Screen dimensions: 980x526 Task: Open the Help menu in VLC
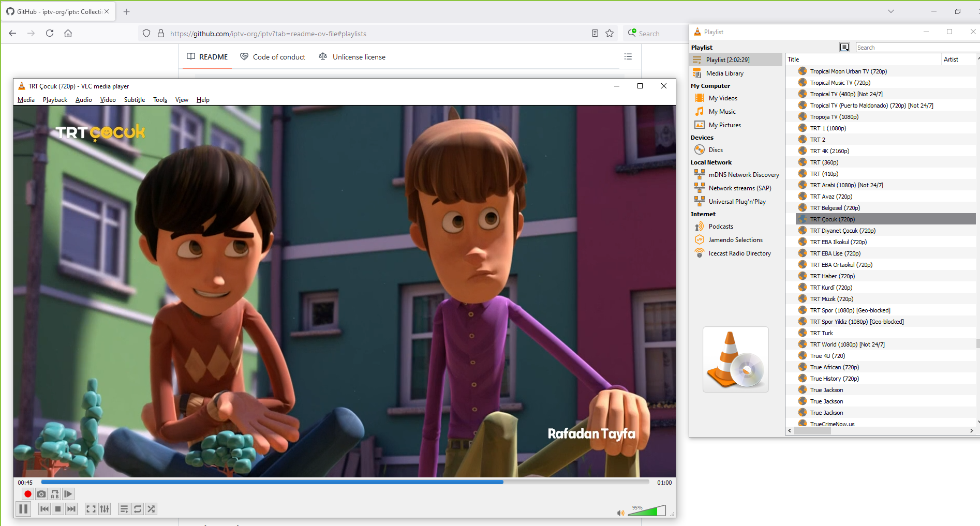[x=203, y=100]
